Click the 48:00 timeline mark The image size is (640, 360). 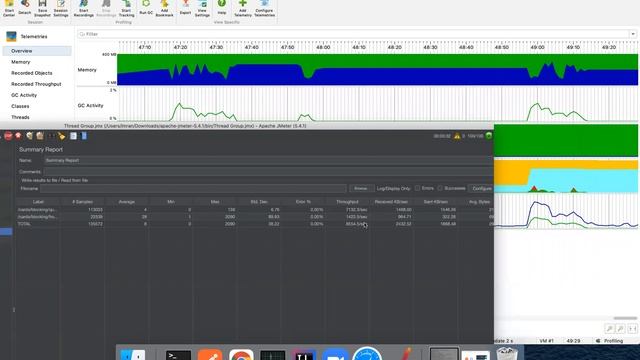coord(323,47)
